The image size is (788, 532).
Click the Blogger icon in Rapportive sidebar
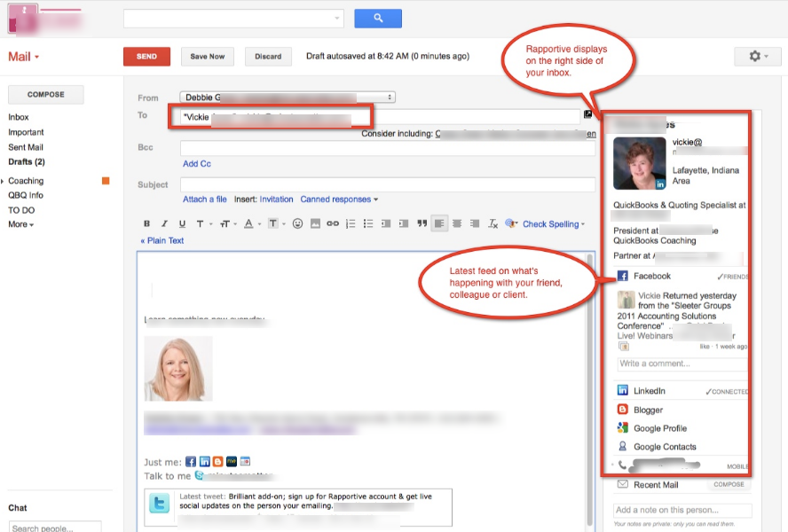(624, 409)
